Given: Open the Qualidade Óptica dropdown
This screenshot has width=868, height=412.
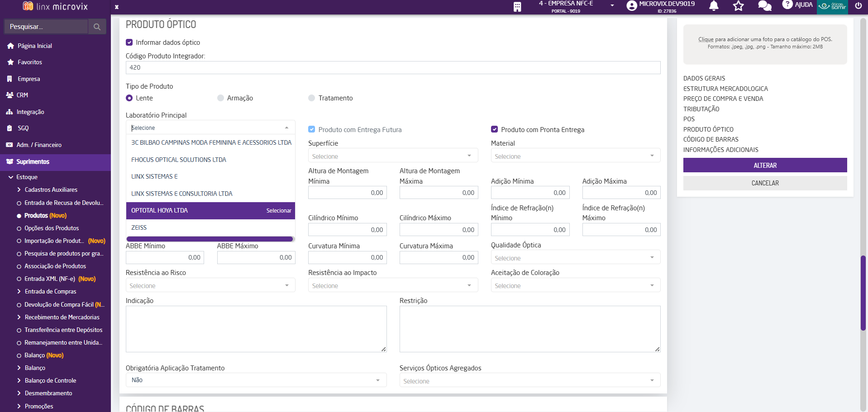Looking at the screenshot, I should tap(575, 258).
